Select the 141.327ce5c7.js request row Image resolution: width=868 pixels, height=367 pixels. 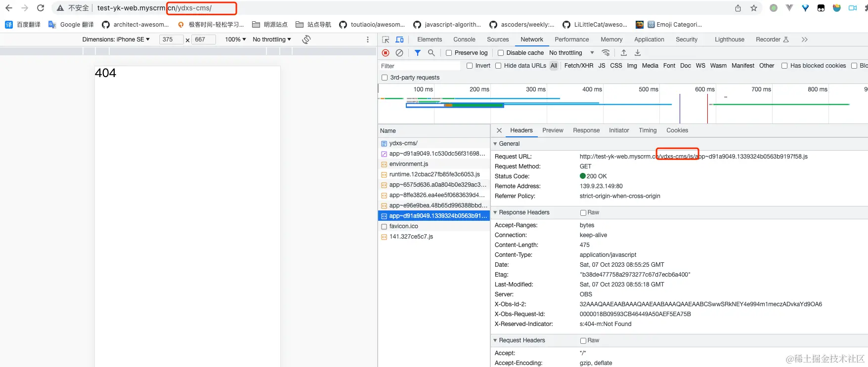(434, 237)
